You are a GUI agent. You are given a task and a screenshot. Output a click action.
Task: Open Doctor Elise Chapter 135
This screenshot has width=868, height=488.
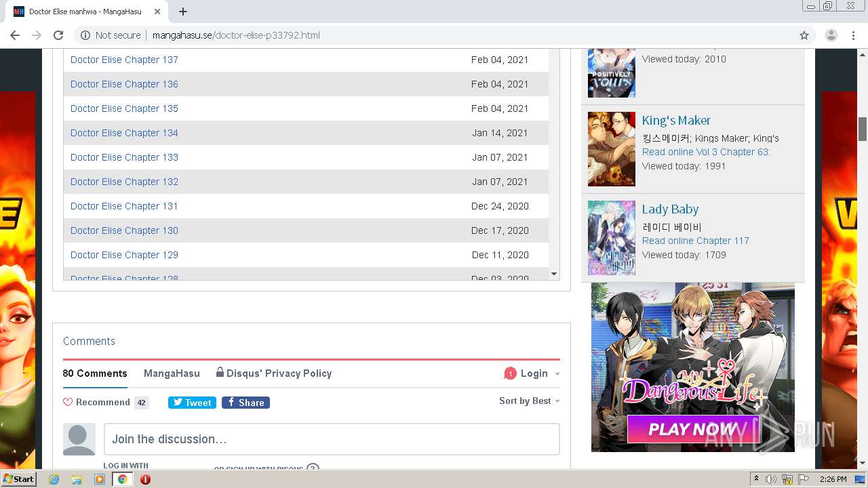pyautogui.click(x=124, y=108)
